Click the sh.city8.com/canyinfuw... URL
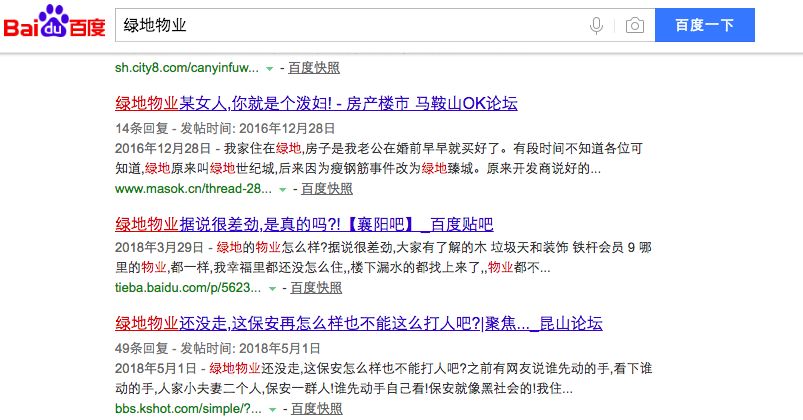803x420 pixels. [x=186, y=68]
